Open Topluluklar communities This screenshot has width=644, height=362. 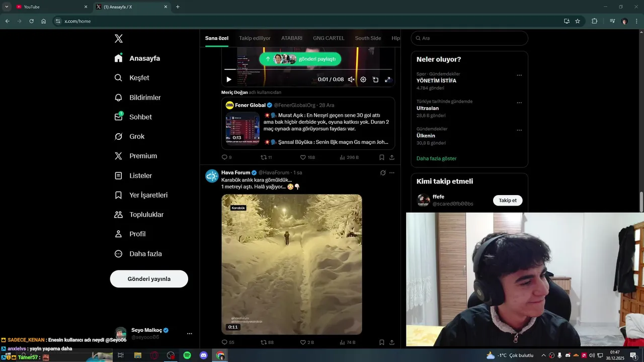click(x=139, y=215)
